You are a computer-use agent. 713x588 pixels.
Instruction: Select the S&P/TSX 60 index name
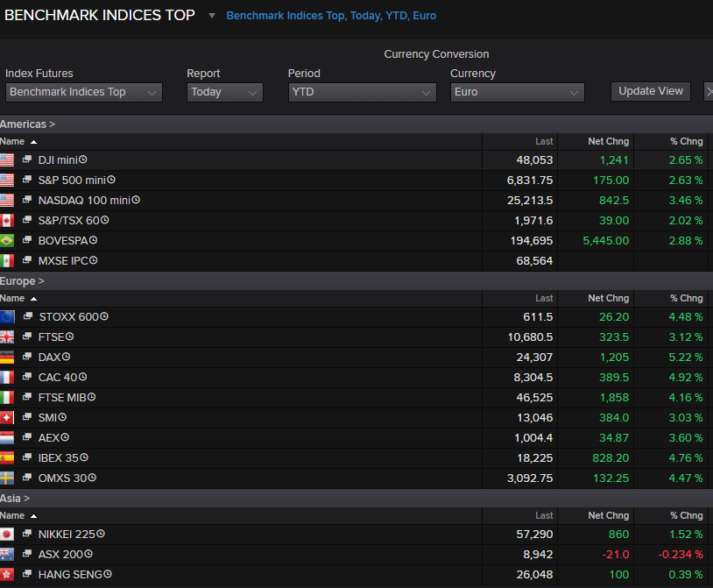tap(69, 221)
